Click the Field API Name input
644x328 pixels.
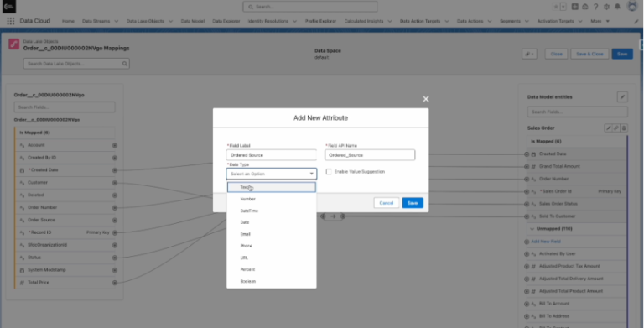click(x=370, y=155)
